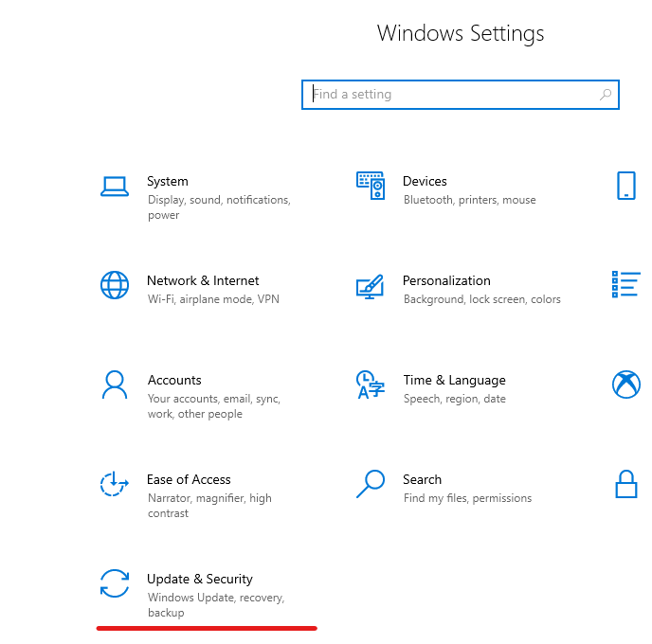Click 'Background, lock screen, colors' text

[x=482, y=299]
